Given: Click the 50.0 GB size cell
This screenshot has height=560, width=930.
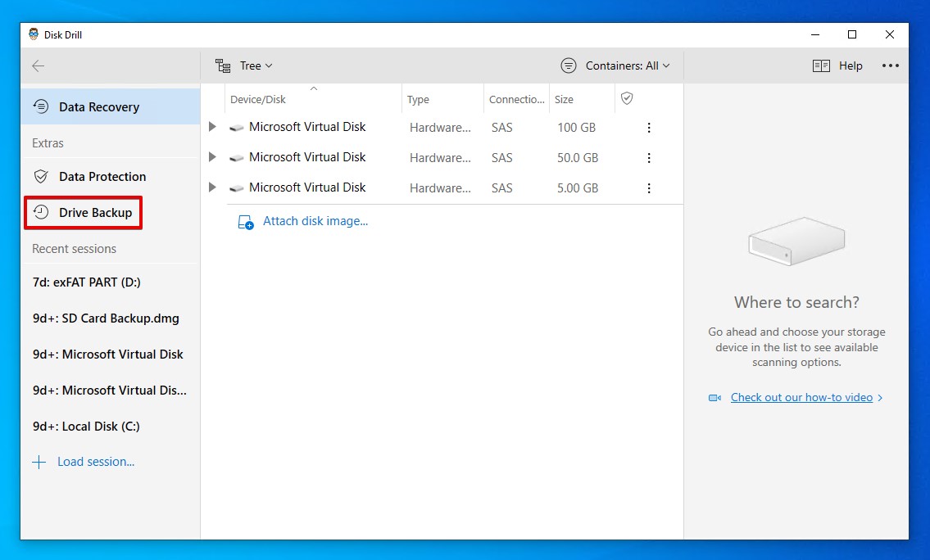Looking at the screenshot, I should click(578, 158).
